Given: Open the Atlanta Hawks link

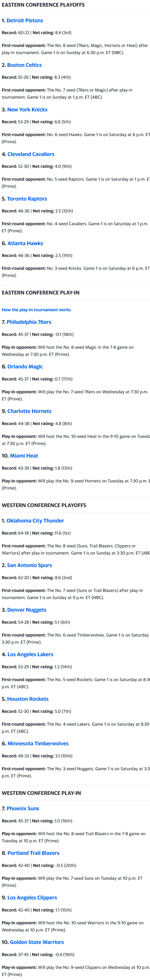Looking at the screenshot, I should click(25, 243).
